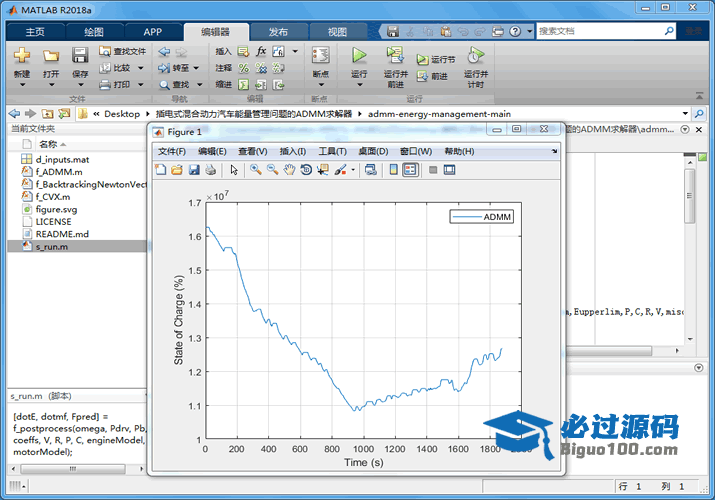
Task: Switch to the Publish (发布) tab
Action: point(278,32)
